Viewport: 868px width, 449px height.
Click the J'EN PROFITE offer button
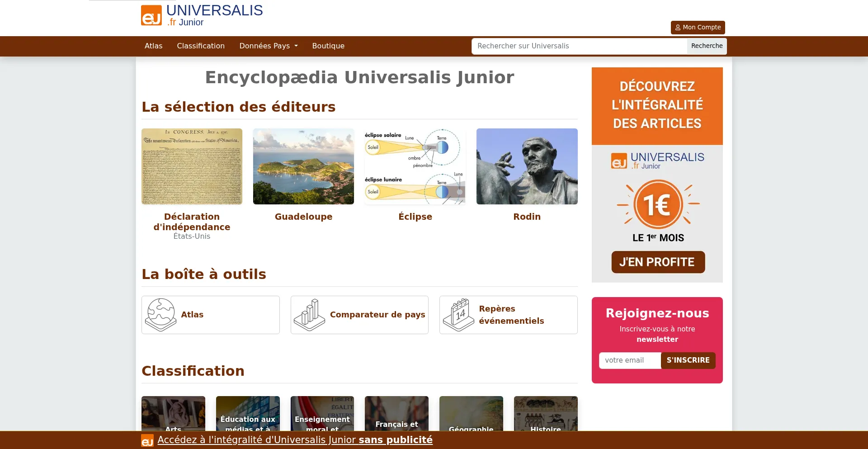click(658, 262)
